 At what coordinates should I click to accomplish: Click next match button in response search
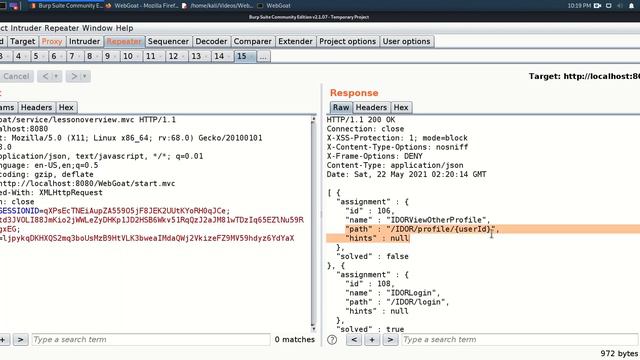pos(390,339)
